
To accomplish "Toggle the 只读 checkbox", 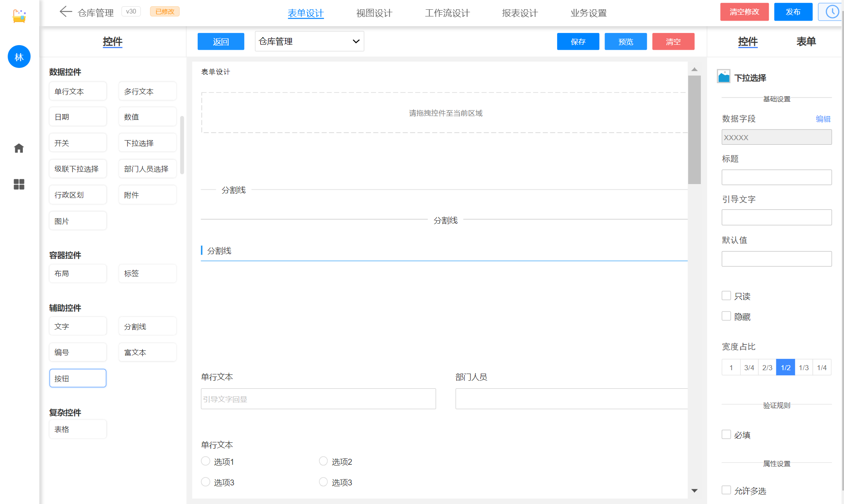I will [726, 295].
